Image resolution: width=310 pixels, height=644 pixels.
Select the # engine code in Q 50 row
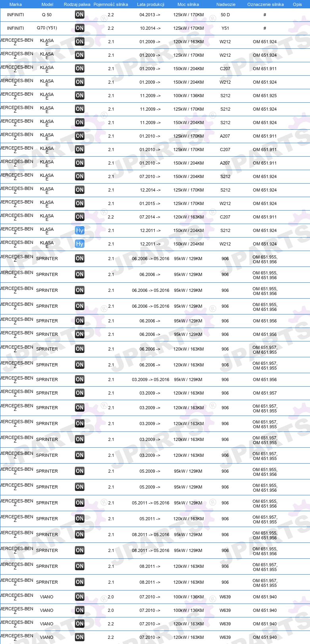pyautogui.click(x=265, y=15)
